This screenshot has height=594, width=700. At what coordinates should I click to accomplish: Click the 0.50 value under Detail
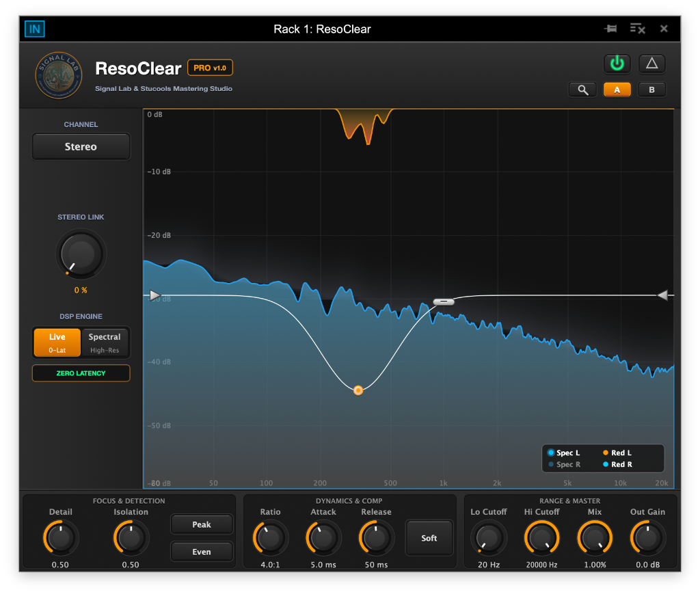pyautogui.click(x=60, y=565)
